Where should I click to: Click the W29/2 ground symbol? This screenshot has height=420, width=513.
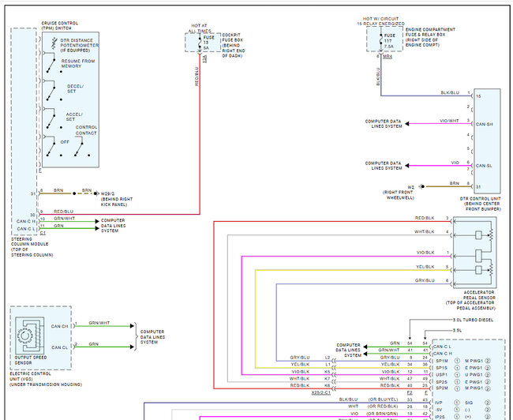[x=96, y=193]
